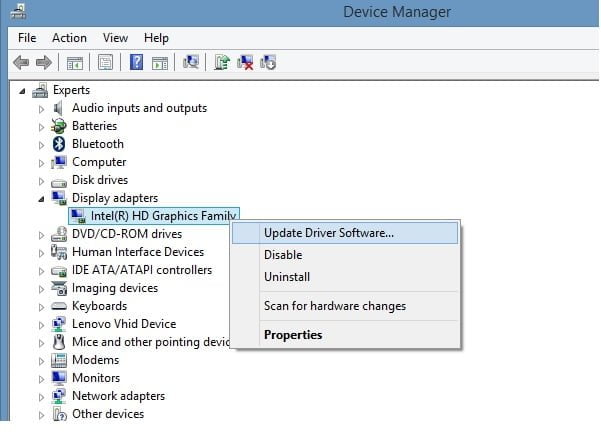This screenshot has width=601, height=435.
Task: Expand the Computer node arrow
Action: (41, 163)
